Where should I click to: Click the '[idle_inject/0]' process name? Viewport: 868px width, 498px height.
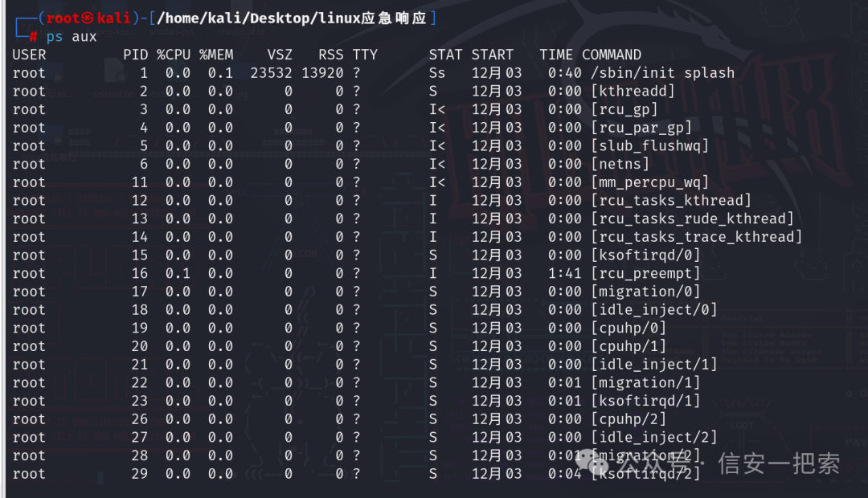tap(654, 310)
